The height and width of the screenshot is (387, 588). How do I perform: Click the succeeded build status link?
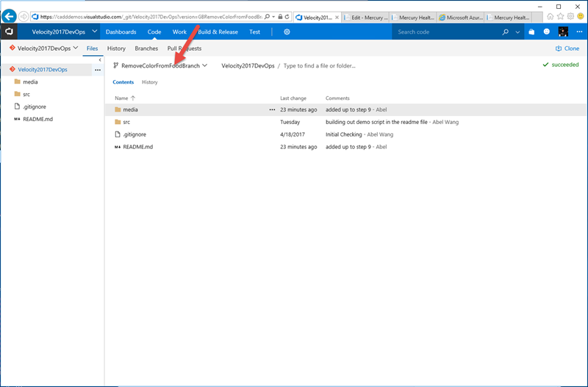[561, 65]
